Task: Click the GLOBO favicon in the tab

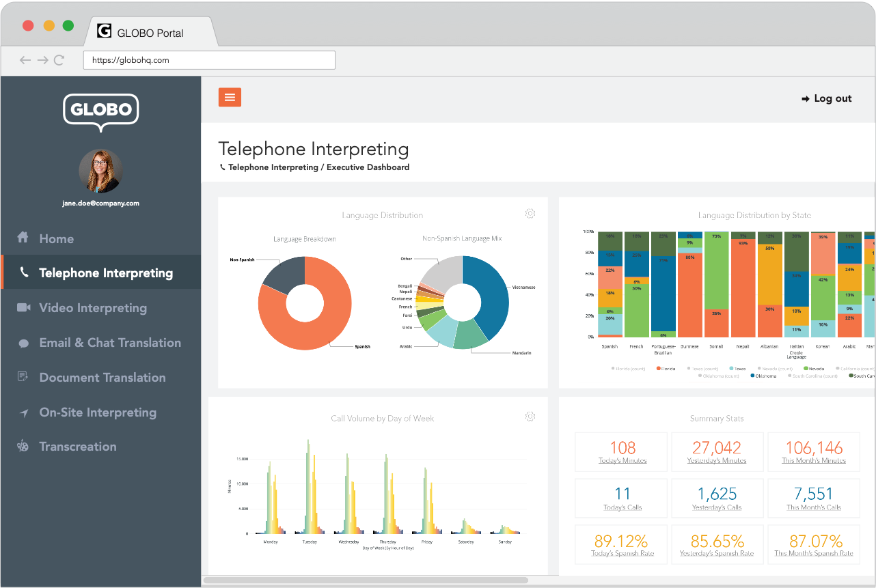Action: pyautogui.click(x=104, y=31)
